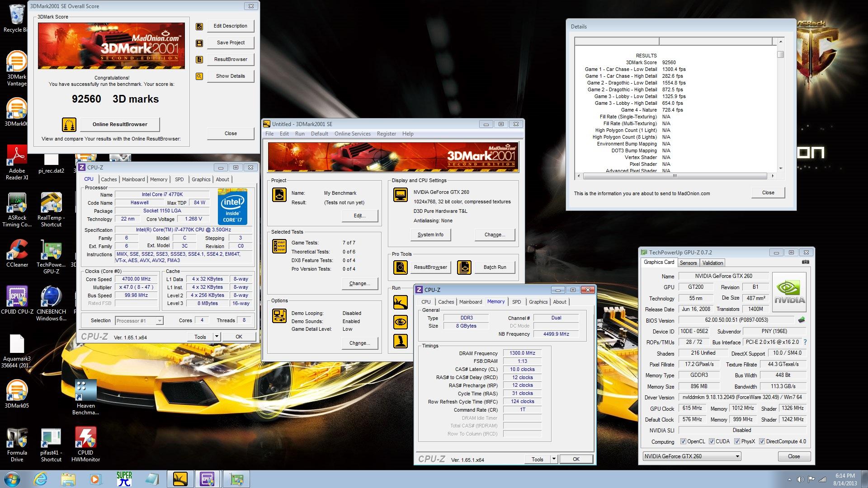
Task: Click vertical scrollbar thumb in Details list
Action: pyautogui.click(x=780, y=55)
